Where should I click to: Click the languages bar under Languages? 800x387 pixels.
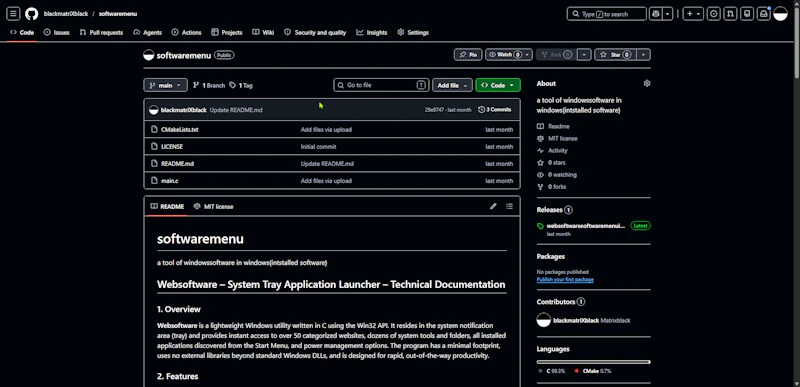[x=593, y=362]
